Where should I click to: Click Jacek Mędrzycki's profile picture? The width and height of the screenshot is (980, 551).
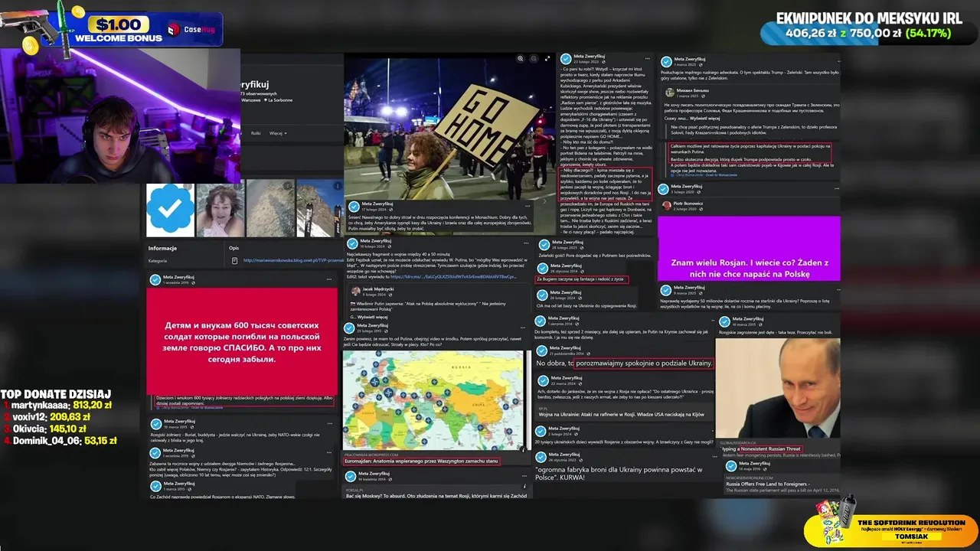coord(356,291)
